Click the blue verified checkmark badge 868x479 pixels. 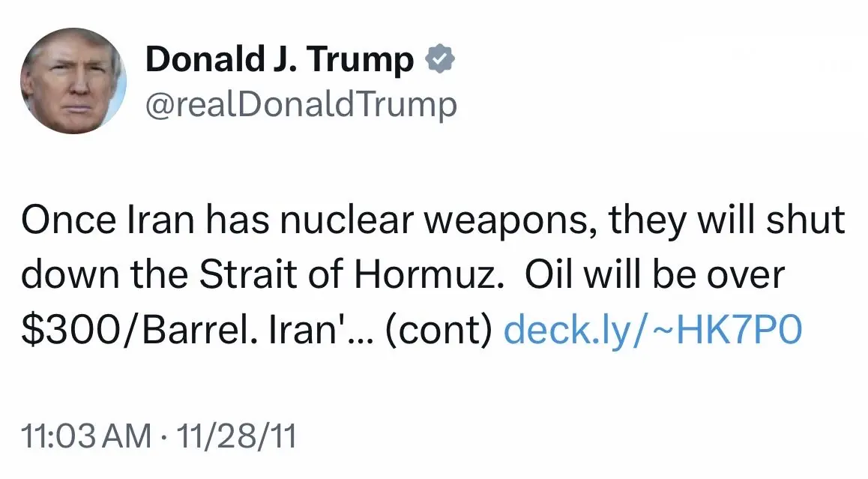click(x=440, y=59)
